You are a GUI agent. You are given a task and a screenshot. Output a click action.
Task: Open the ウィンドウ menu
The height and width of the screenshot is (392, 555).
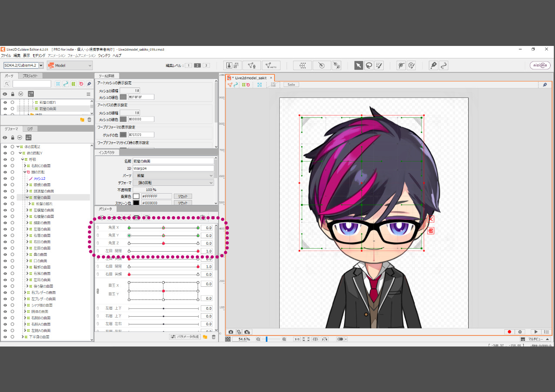(104, 55)
